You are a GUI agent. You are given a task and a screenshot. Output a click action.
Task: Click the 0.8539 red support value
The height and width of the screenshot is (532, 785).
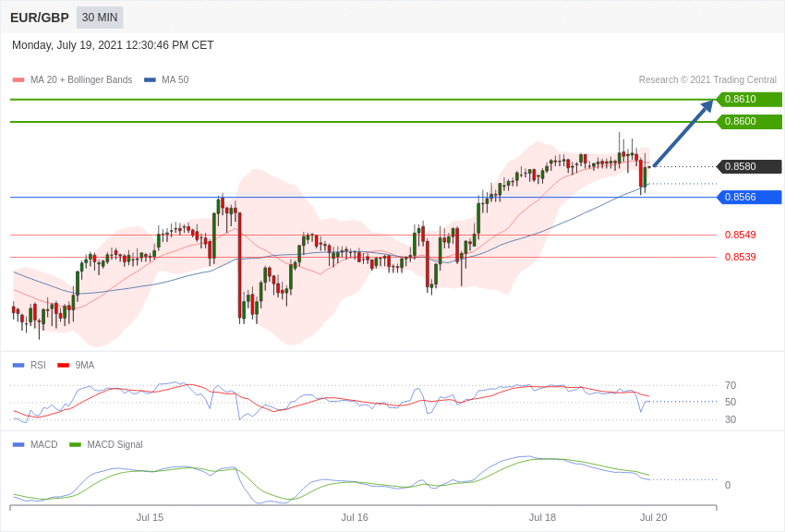pos(740,258)
